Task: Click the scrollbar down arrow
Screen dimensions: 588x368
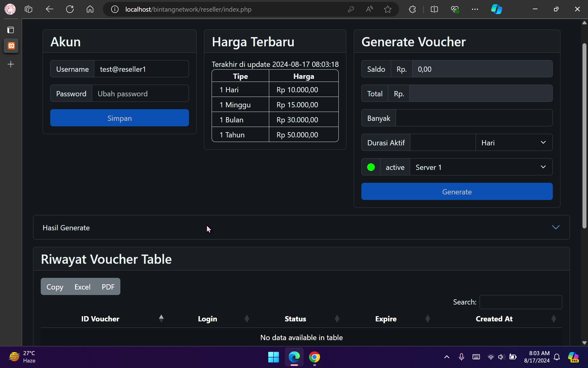Action: pos(584,343)
